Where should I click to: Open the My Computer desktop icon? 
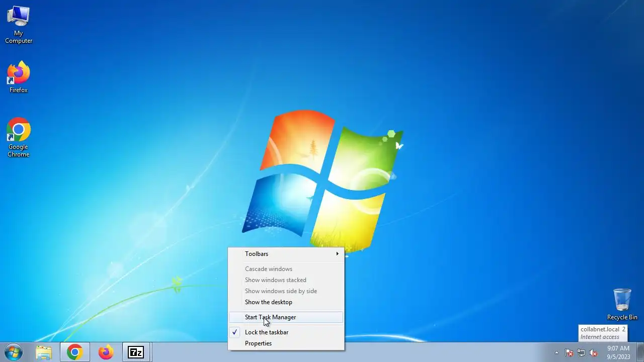pos(19,25)
